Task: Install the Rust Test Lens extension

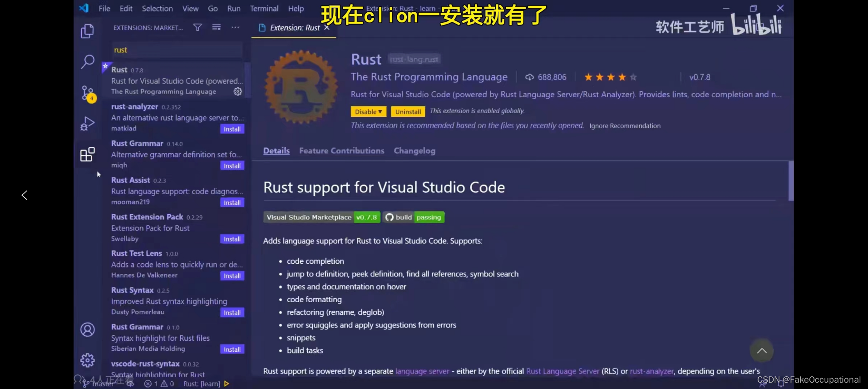Action: [232, 276]
